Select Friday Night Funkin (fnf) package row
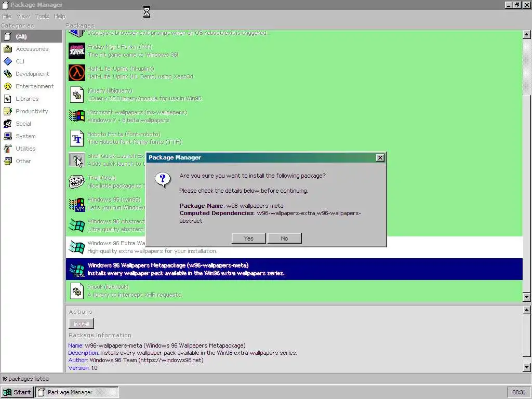 coord(294,51)
